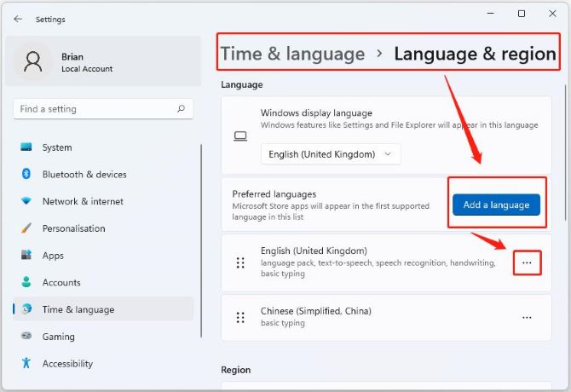Viewport: 571px width, 392px height.
Task: Open Accounts settings category
Action: coord(103,282)
